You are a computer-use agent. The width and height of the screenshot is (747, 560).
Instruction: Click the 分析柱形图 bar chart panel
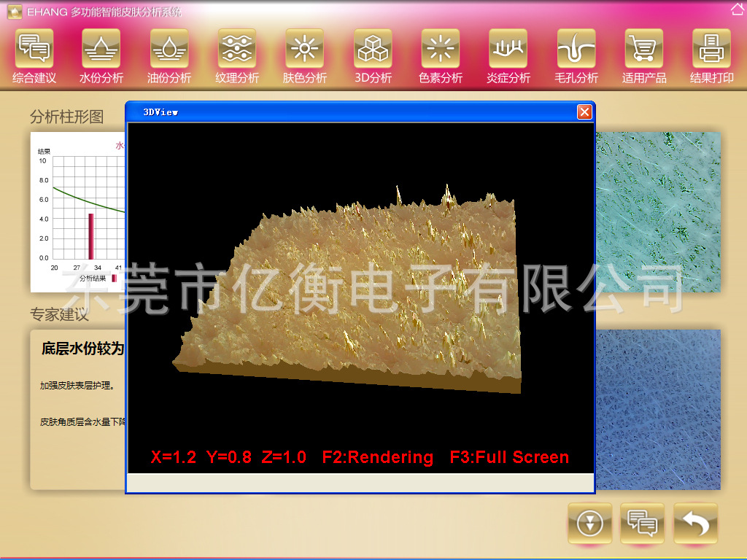(77, 211)
